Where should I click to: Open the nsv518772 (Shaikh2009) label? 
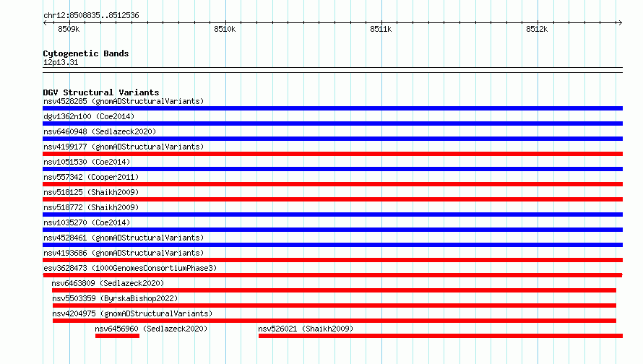click(91, 207)
